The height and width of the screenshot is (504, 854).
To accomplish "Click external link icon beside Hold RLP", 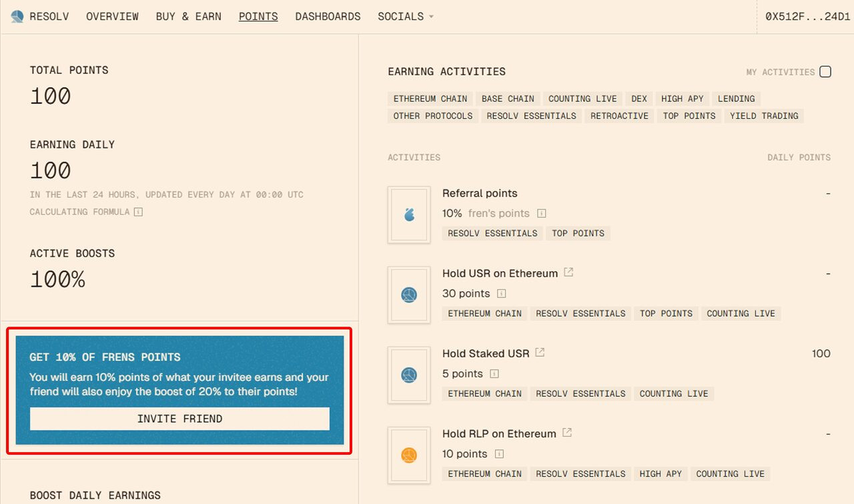I will coord(566,432).
